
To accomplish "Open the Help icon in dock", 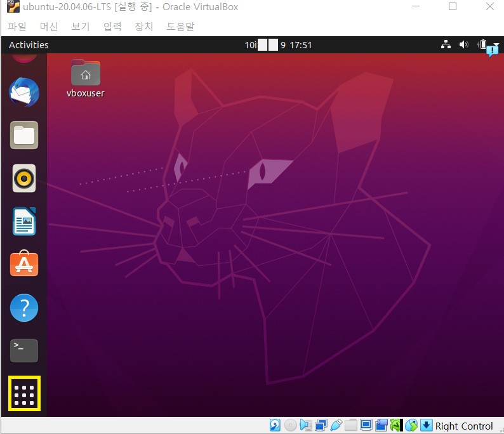I will coord(24,308).
